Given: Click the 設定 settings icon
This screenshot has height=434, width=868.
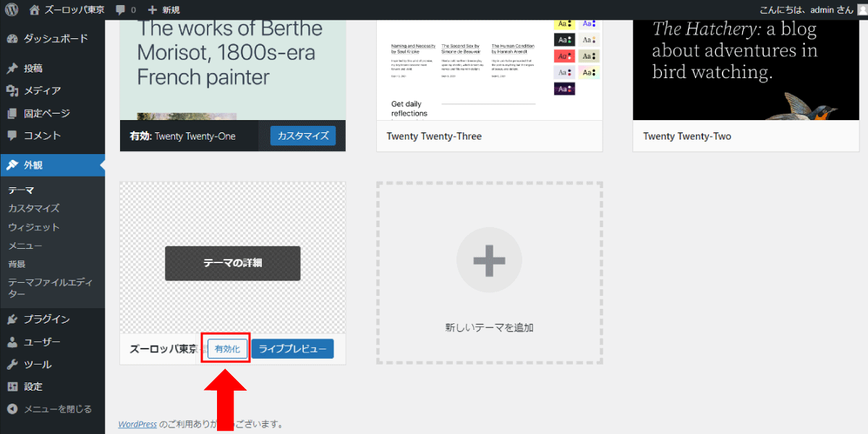Looking at the screenshot, I should (12, 386).
